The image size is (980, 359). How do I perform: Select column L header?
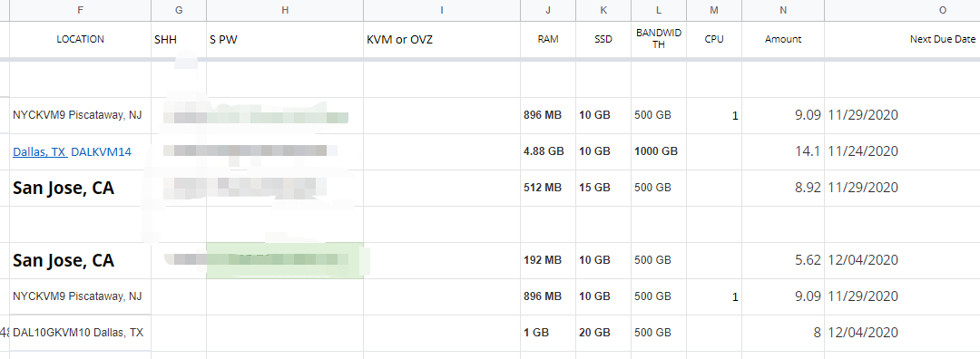(659, 10)
